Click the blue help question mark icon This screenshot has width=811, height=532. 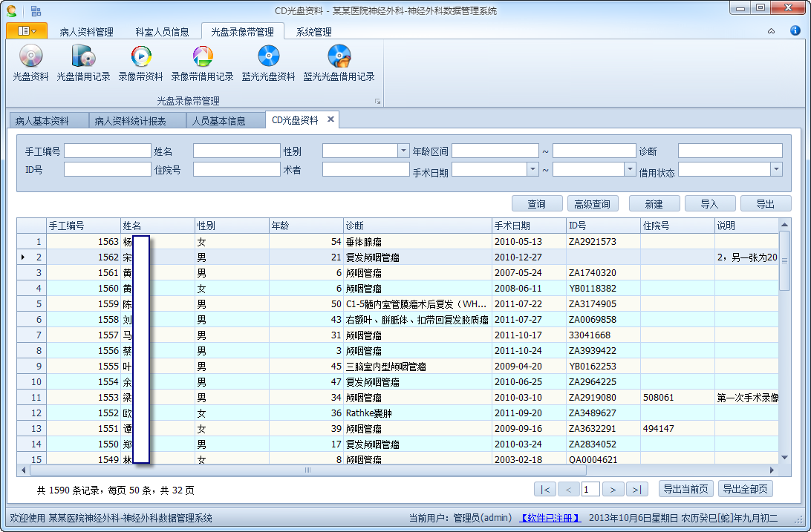tap(795, 31)
